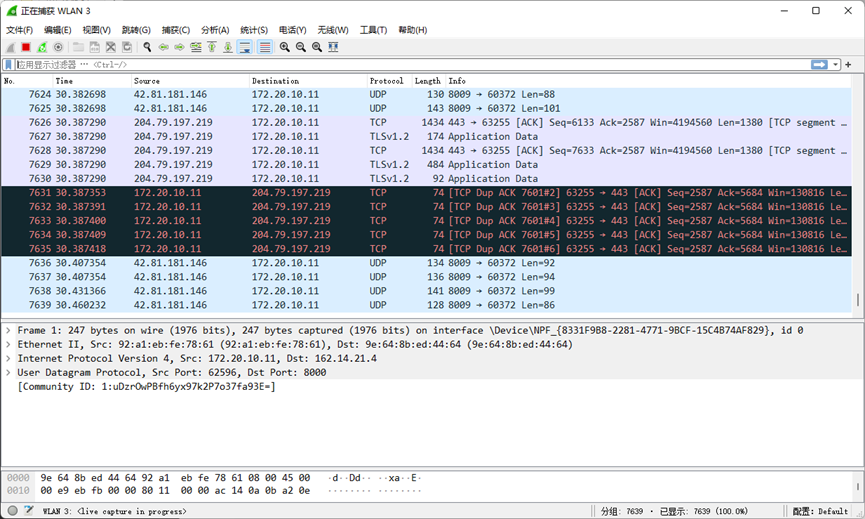The height and width of the screenshot is (519, 865).
Task: Open capture options gear icon
Action: pyautogui.click(x=58, y=47)
